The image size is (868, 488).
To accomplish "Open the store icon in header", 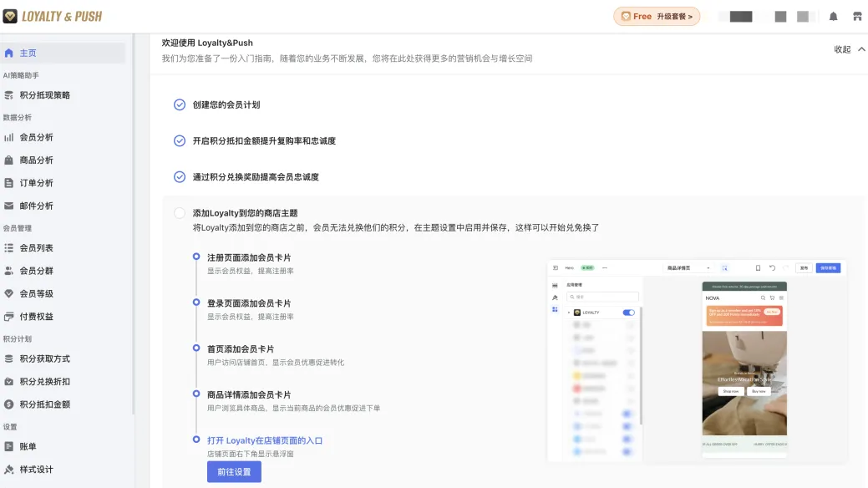I will point(857,17).
